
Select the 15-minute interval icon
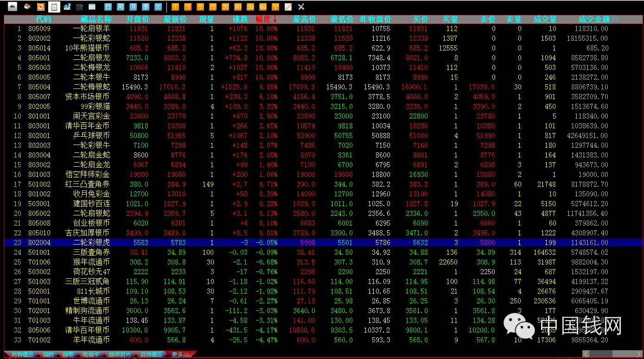click(213, 7)
